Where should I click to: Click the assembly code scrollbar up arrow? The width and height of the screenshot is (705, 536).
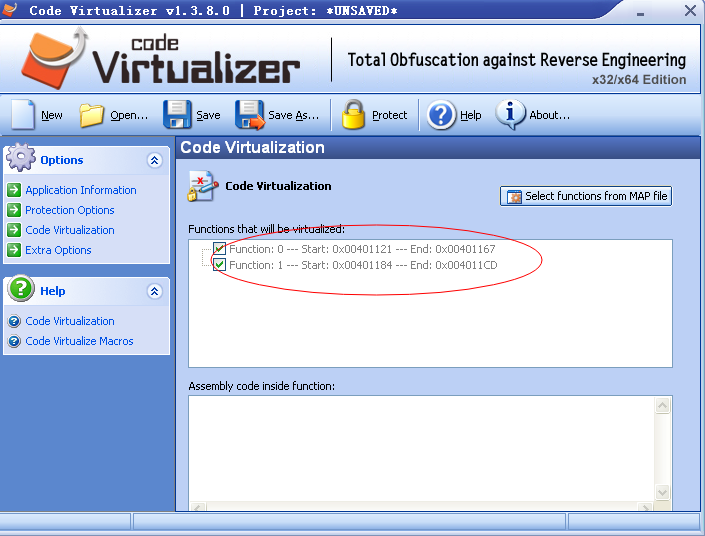click(x=662, y=406)
